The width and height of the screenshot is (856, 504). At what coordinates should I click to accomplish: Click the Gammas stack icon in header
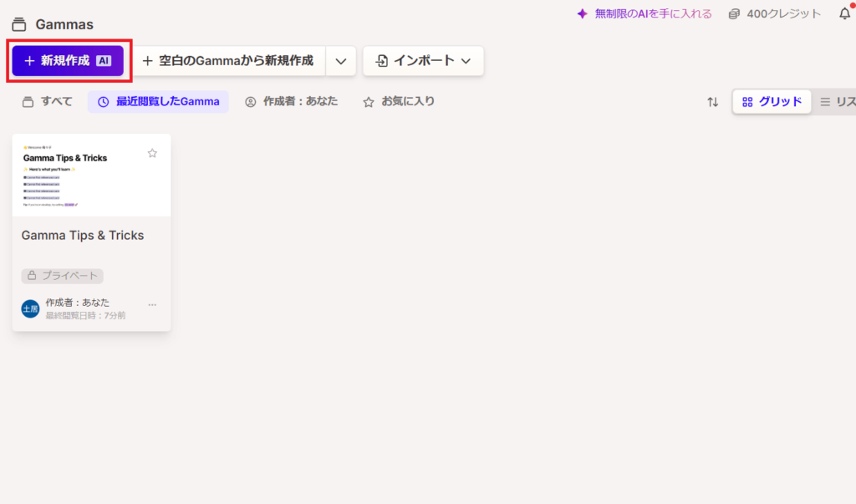19,24
